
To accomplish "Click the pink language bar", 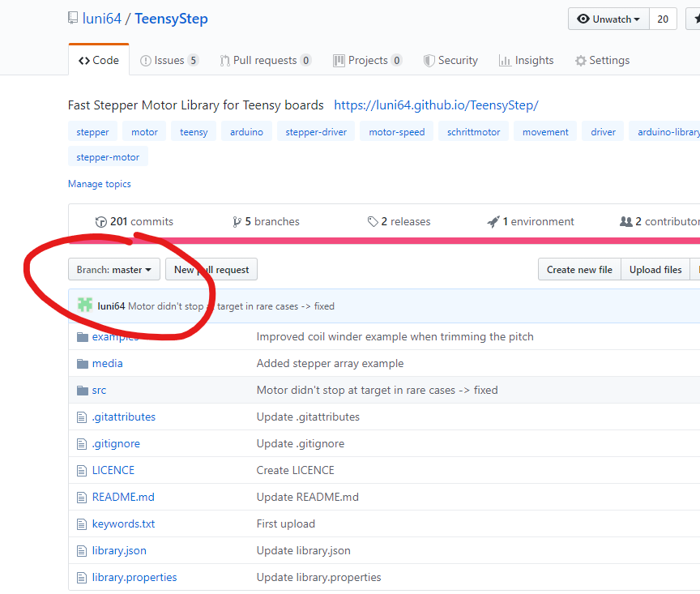I will pos(384,241).
